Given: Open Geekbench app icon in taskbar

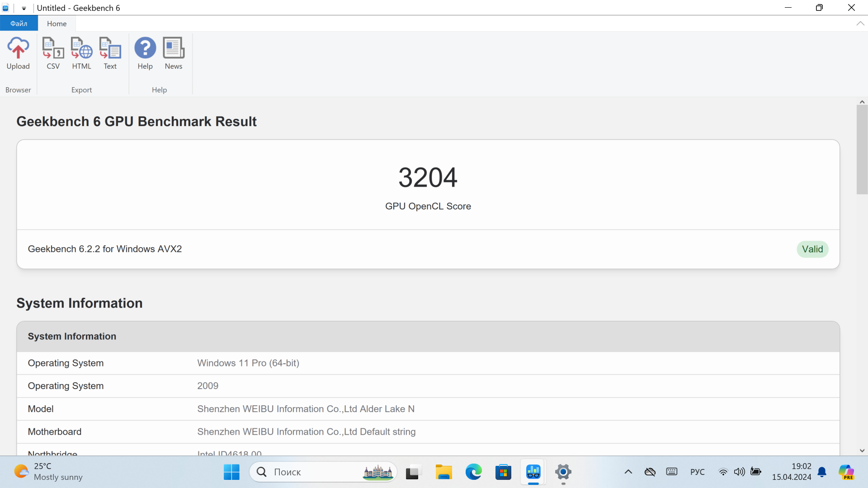Looking at the screenshot, I should tap(533, 472).
